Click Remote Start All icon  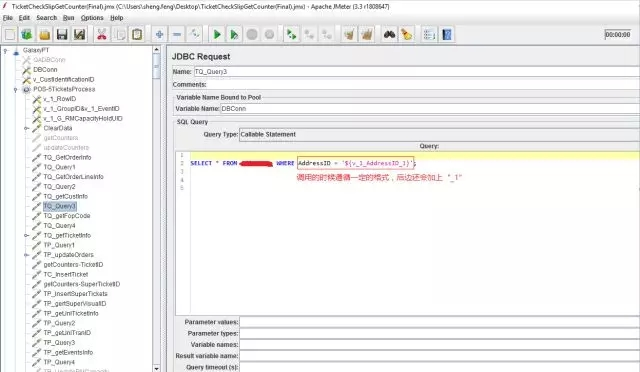tap(291, 35)
